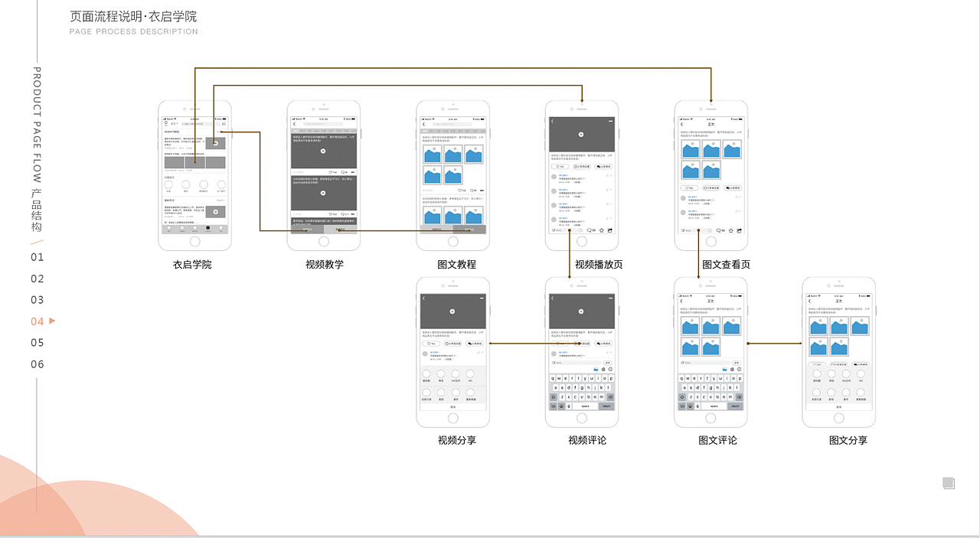Image resolution: width=980 pixels, height=538 pixels.
Task: Tap back chevron in 视频分享 phone
Action: [423, 298]
